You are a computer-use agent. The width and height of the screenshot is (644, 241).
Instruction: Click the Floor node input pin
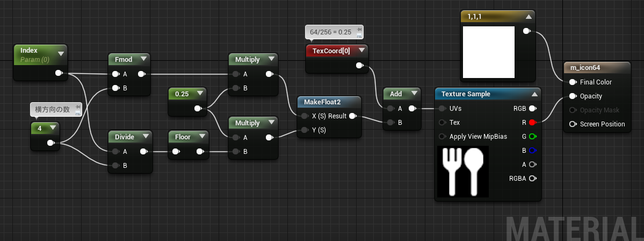pos(176,151)
